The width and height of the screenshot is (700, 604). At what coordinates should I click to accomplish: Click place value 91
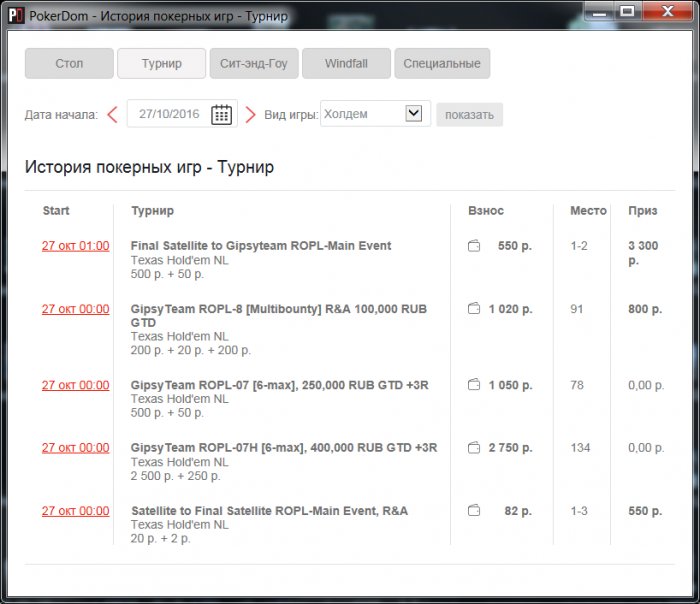coord(576,309)
